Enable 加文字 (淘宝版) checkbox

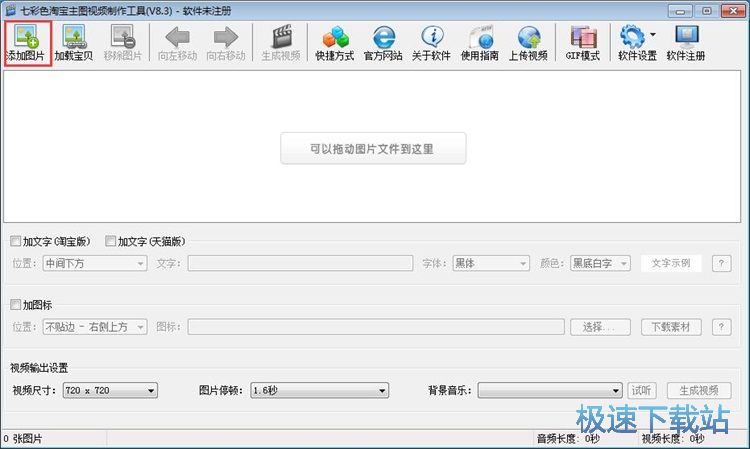click(16, 241)
